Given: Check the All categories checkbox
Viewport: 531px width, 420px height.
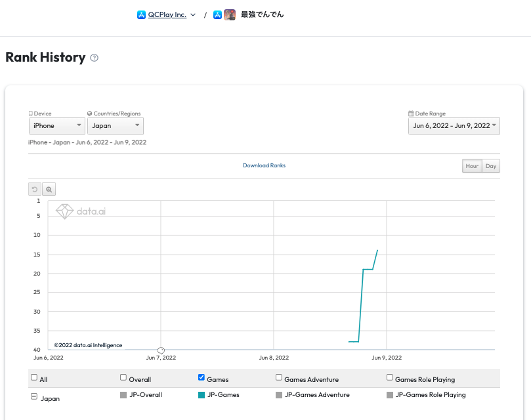Looking at the screenshot, I should 34,378.
